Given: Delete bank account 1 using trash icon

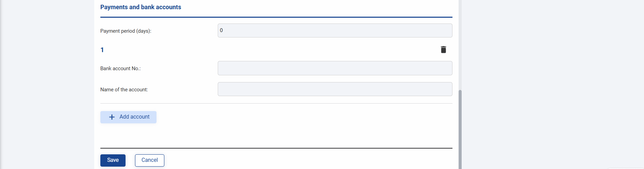Looking at the screenshot, I should 443,50.
